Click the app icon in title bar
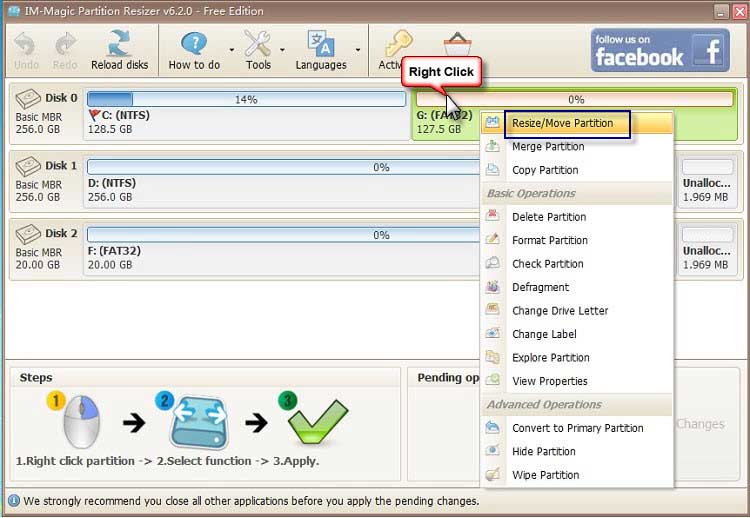The image size is (750, 518). [x=14, y=11]
